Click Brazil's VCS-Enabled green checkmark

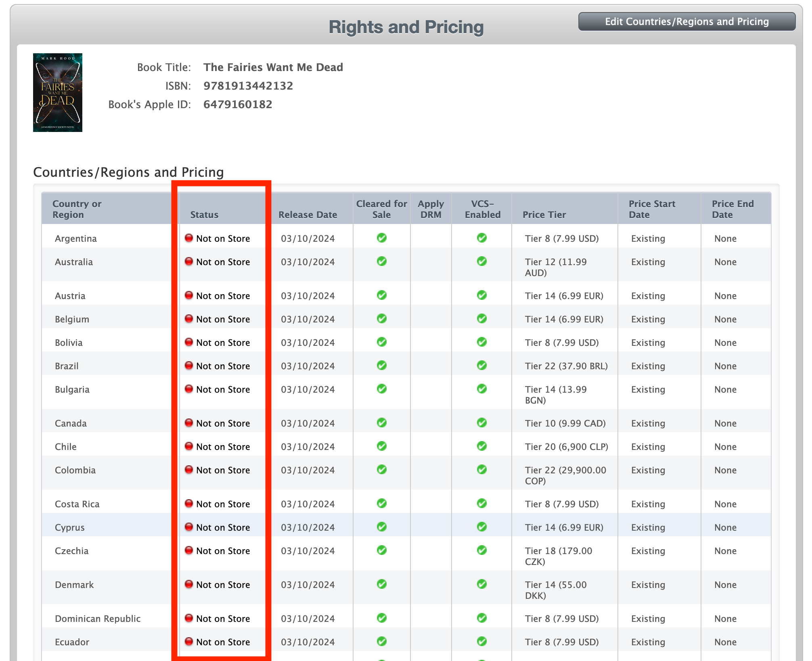coord(481,366)
